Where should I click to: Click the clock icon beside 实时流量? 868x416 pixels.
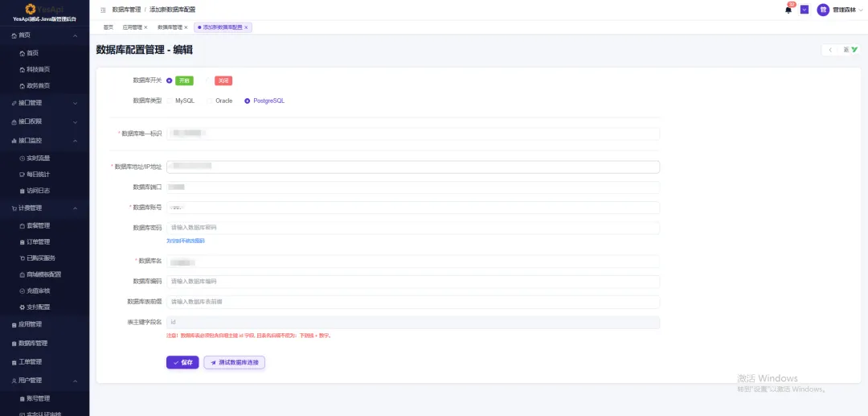pos(23,159)
